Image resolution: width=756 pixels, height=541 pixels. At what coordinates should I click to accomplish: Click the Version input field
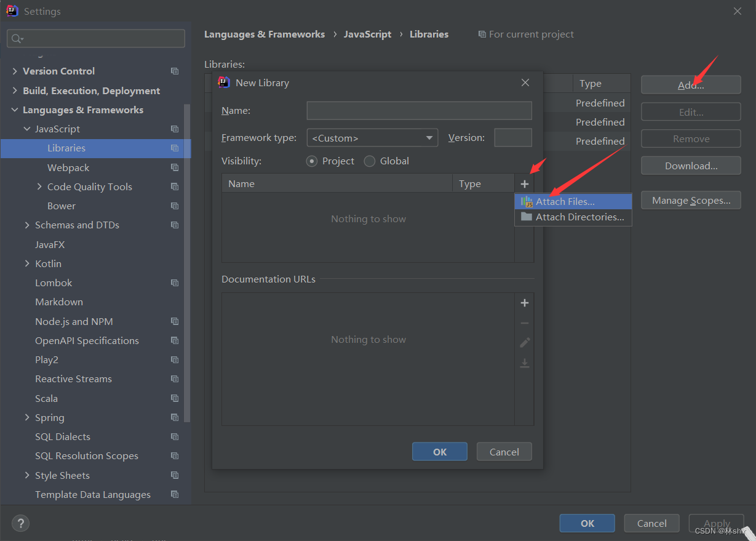513,138
